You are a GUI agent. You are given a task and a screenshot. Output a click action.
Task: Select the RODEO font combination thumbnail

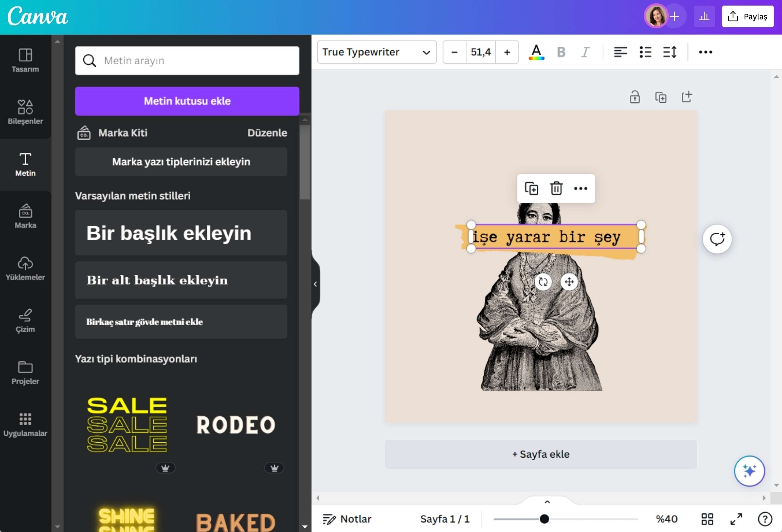[x=235, y=425]
